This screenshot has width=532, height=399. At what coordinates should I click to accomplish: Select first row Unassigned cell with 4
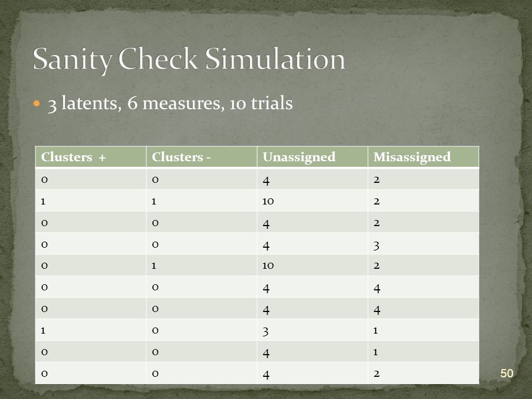[313, 179]
